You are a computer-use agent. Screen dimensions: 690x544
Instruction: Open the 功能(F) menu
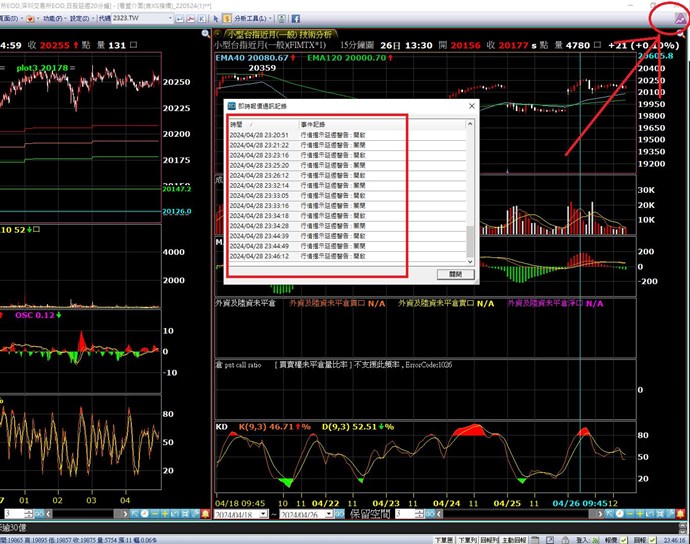[50, 19]
